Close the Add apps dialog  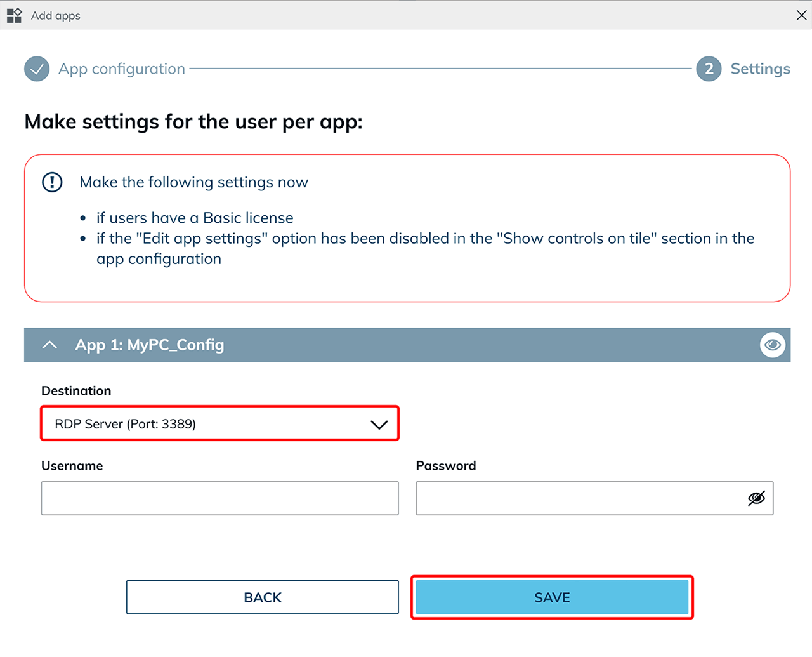click(x=801, y=15)
